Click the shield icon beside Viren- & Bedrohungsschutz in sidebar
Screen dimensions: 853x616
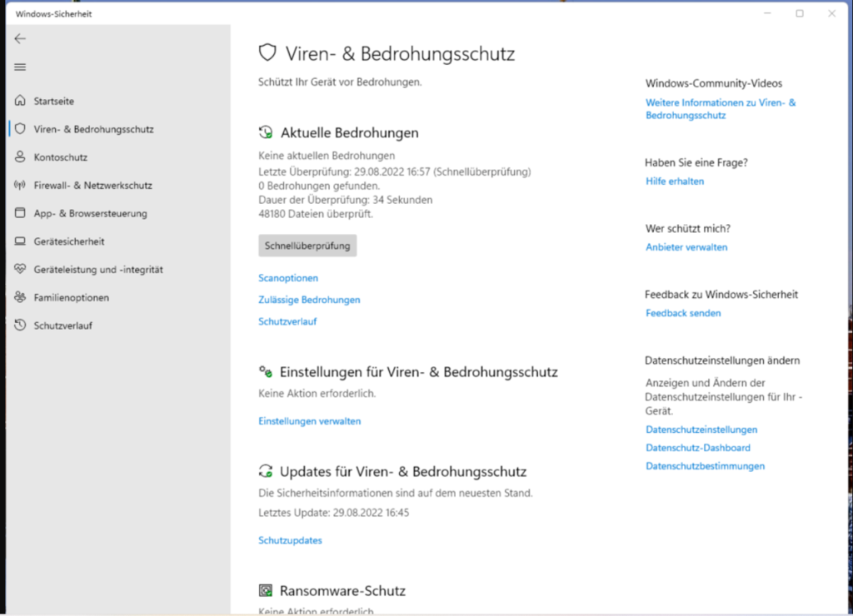(20, 129)
